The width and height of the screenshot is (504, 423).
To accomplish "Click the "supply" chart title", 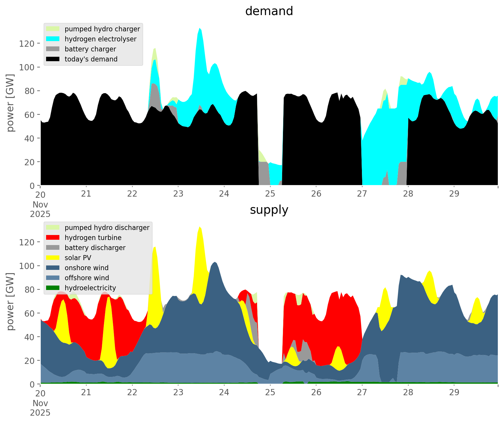I will 269,210.
